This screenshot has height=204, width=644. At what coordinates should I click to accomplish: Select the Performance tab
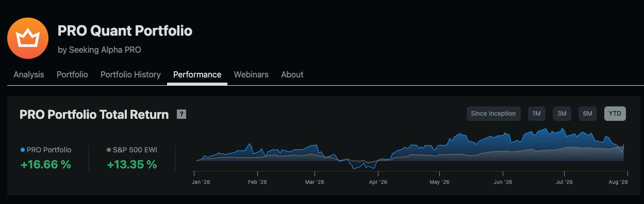coord(197,74)
